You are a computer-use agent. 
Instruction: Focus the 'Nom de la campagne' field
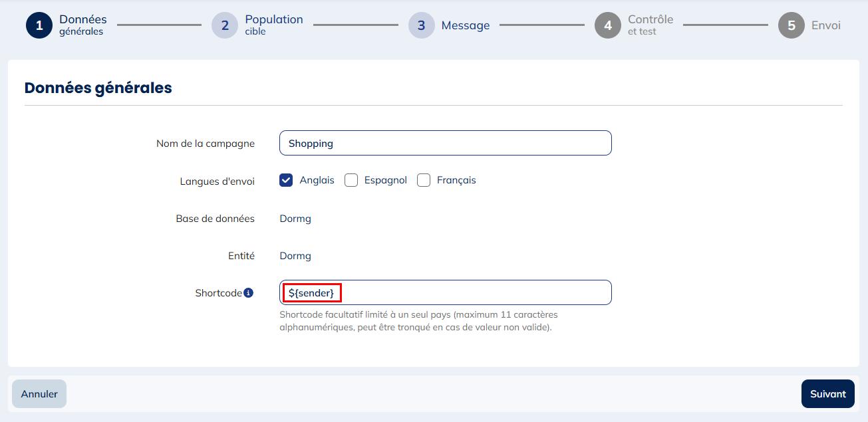tap(445, 143)
